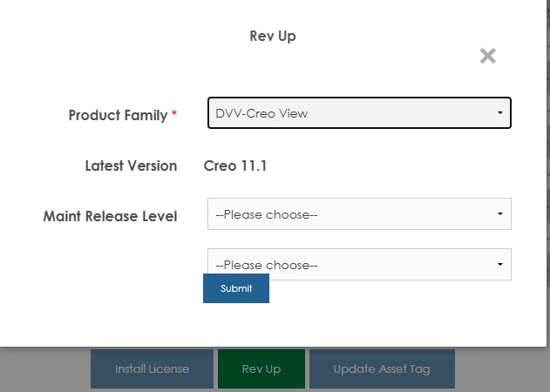
Task: Close the Rev Up dialog with X
Action: pyautogui.click(x=487, y=56)
